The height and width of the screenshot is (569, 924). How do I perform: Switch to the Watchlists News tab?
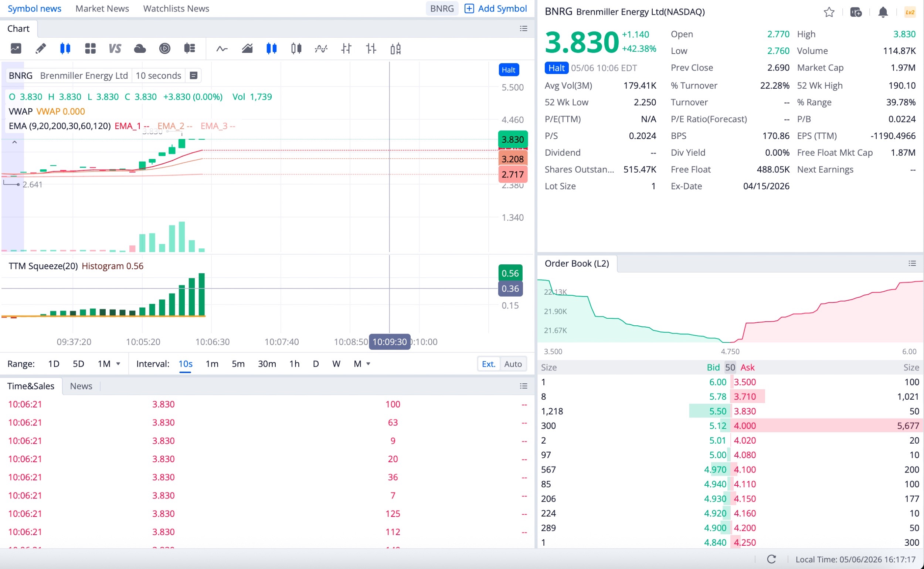176,9
